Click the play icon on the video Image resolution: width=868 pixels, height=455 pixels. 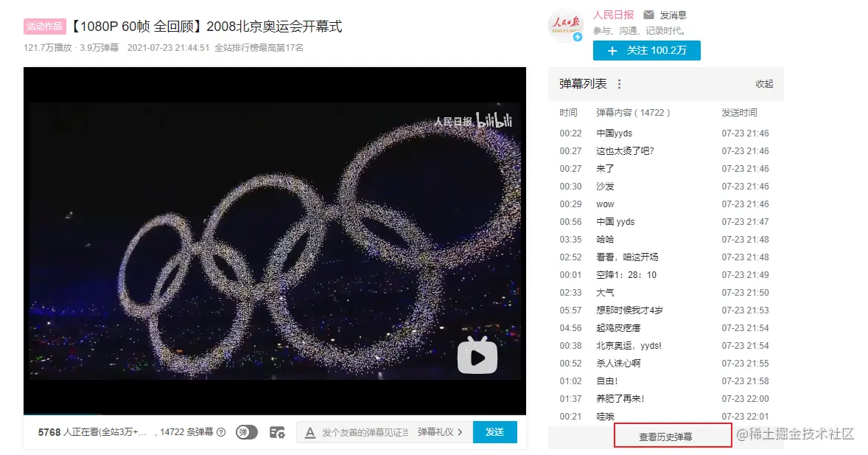tap(477, 355)
